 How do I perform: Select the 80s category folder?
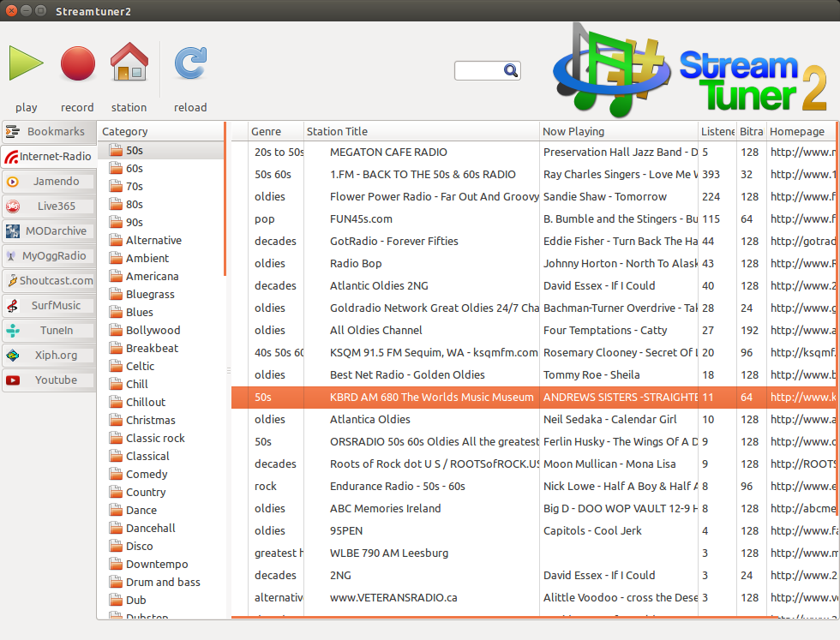pyautogui.click(x=134, y=205)
